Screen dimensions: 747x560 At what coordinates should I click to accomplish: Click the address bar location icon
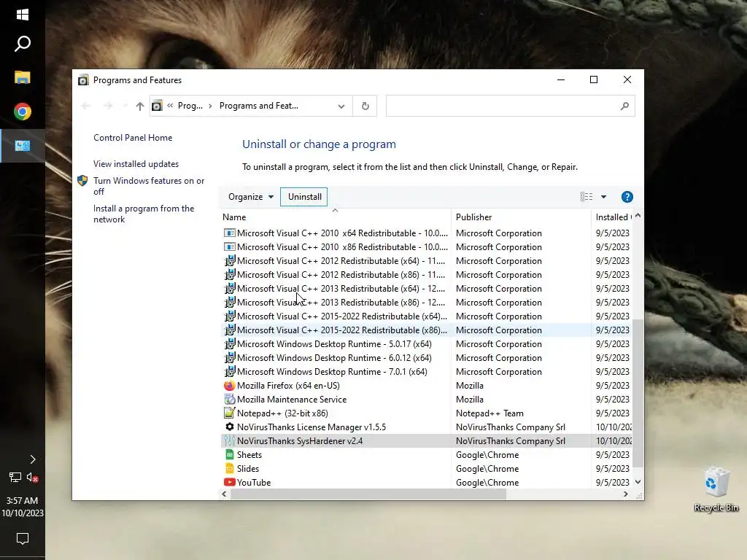tap(158, 106)
